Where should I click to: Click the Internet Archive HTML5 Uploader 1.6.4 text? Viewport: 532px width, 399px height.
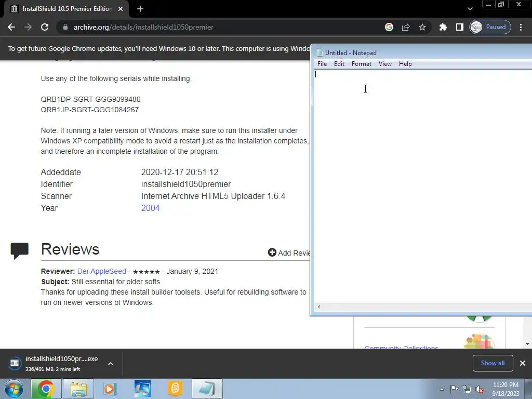213,196
